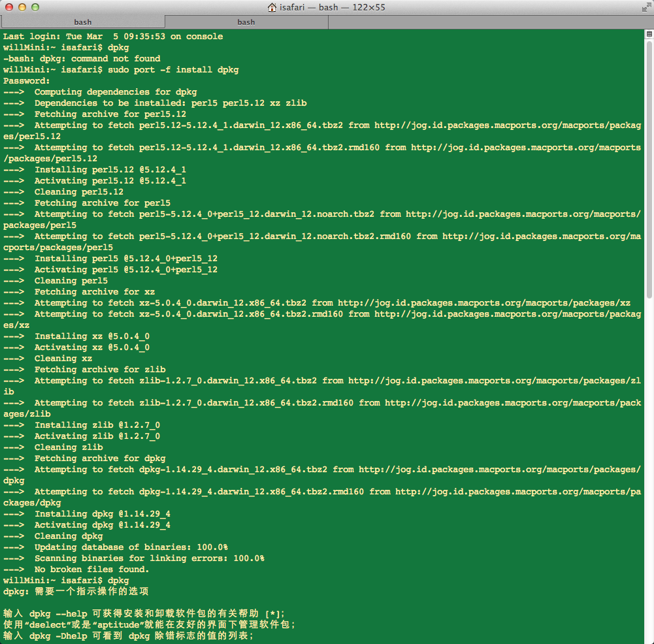Click 'Fetching archive for xz' line
The height and width of the screenshot is (644, 654).
79,292
